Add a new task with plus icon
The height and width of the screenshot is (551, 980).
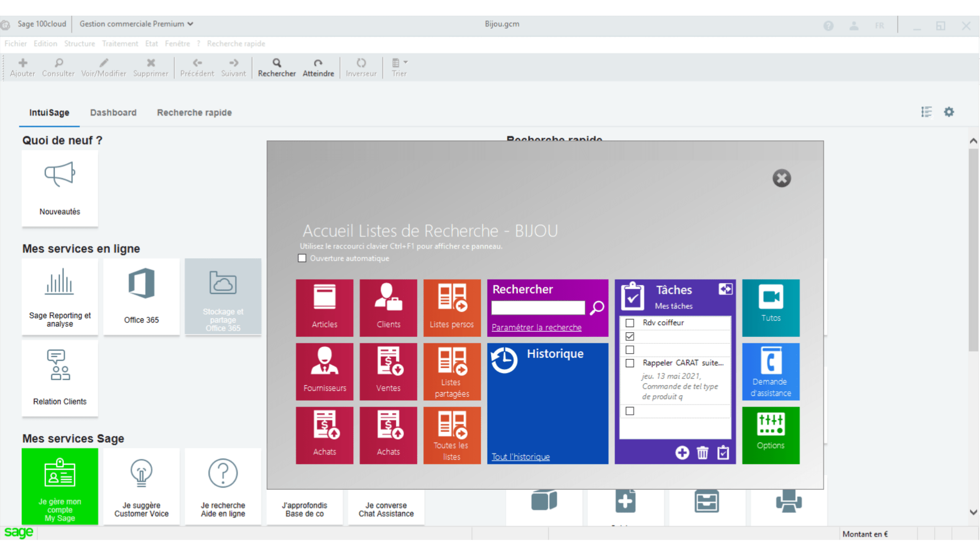(682, 453)
